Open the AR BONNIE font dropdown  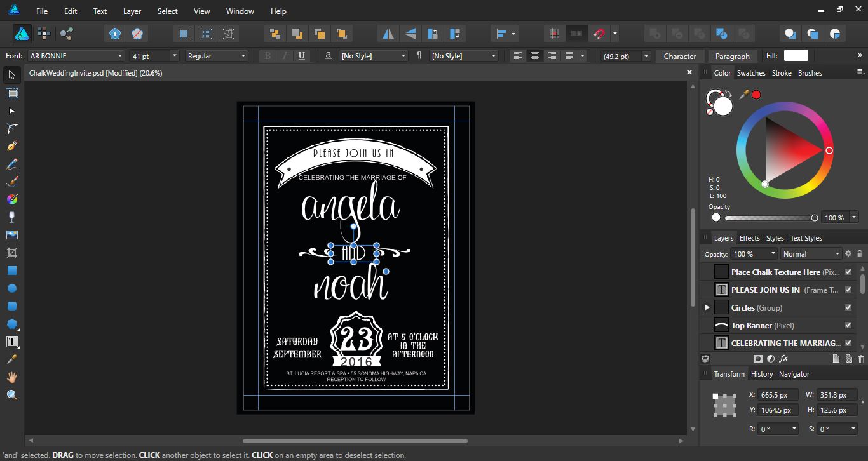point(119,56)
